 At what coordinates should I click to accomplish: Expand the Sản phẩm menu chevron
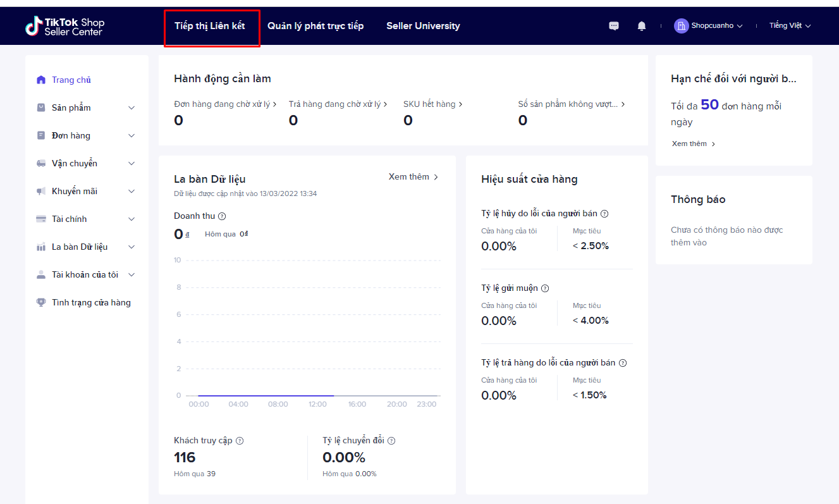pos(132,108)
